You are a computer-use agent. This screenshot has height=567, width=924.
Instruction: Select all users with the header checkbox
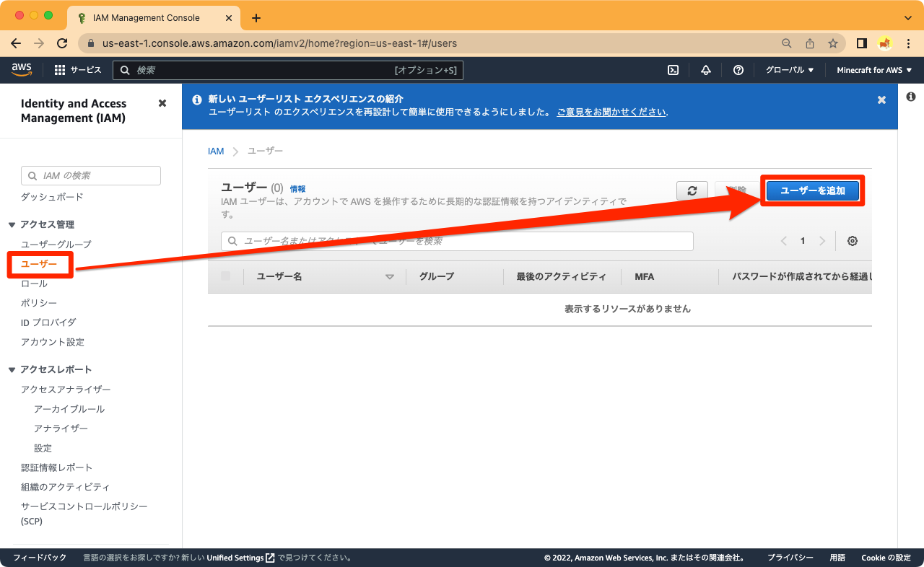click(226, 276)
